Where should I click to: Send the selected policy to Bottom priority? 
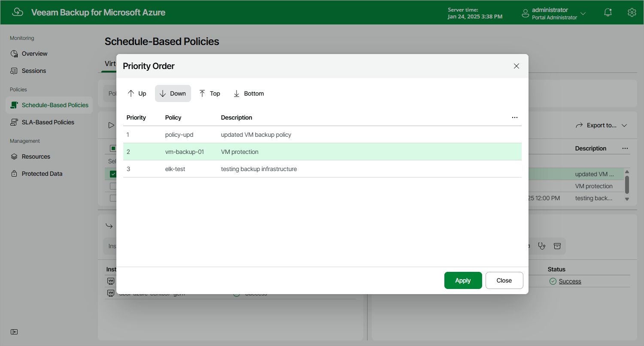pos(248,93)
